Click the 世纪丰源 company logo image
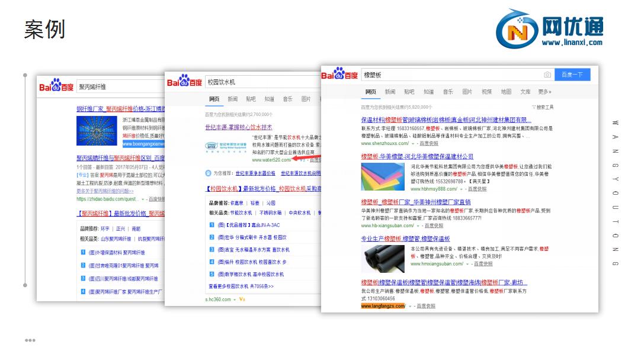This screenshot has height=361, width=644. 226,147
